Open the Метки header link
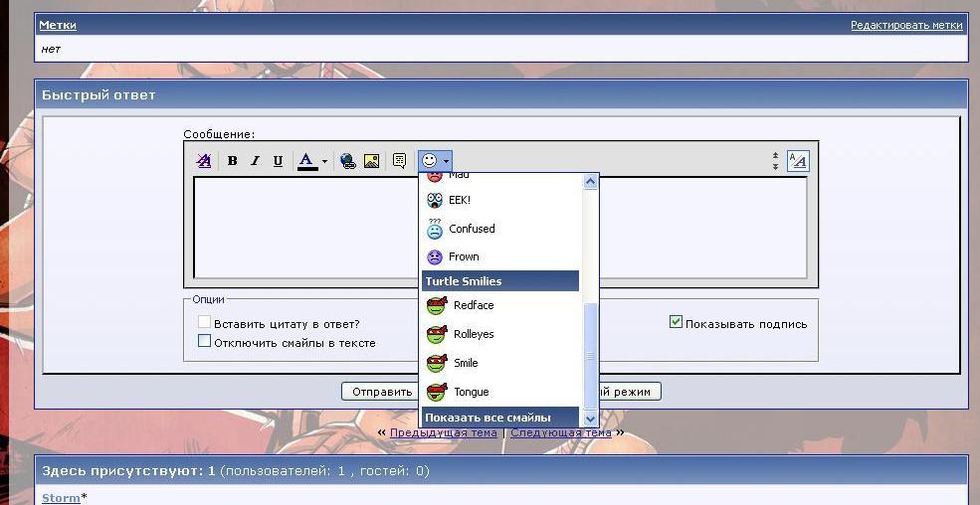 click(58, 25)
